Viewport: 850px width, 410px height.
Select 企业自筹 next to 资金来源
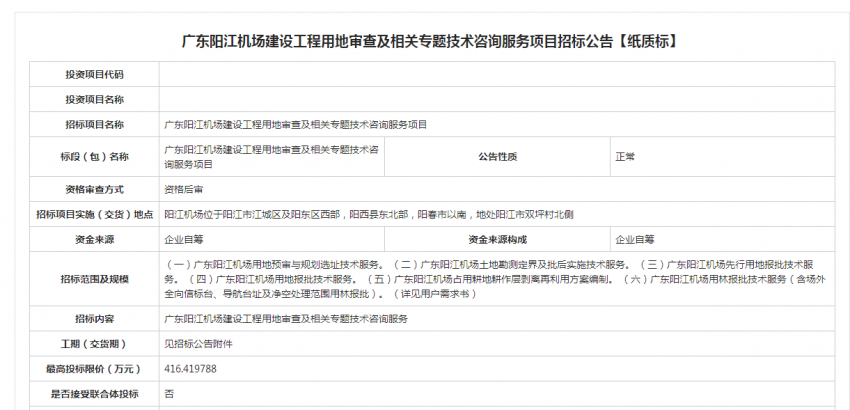coord(184,240)
